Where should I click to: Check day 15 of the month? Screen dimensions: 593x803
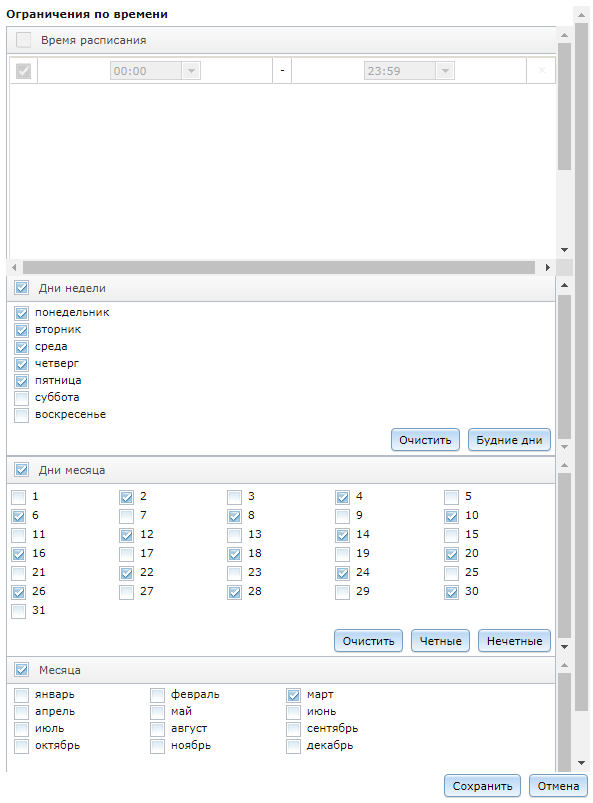[451, 535]
